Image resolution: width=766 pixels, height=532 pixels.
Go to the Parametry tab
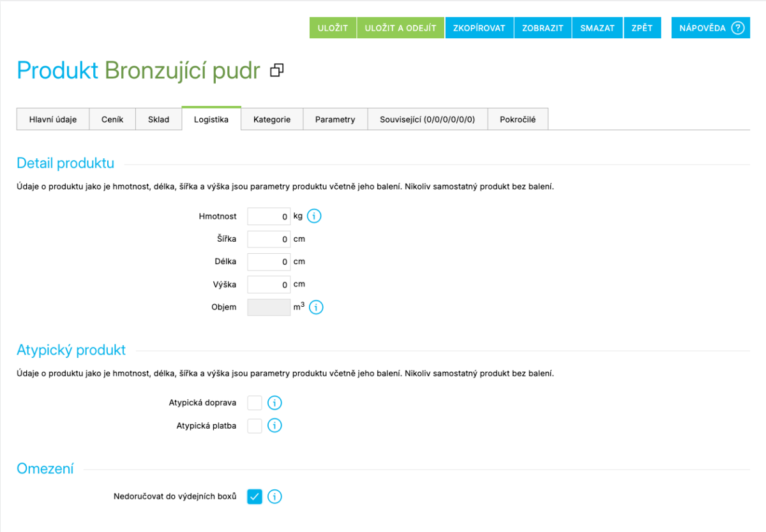(335, 119)
